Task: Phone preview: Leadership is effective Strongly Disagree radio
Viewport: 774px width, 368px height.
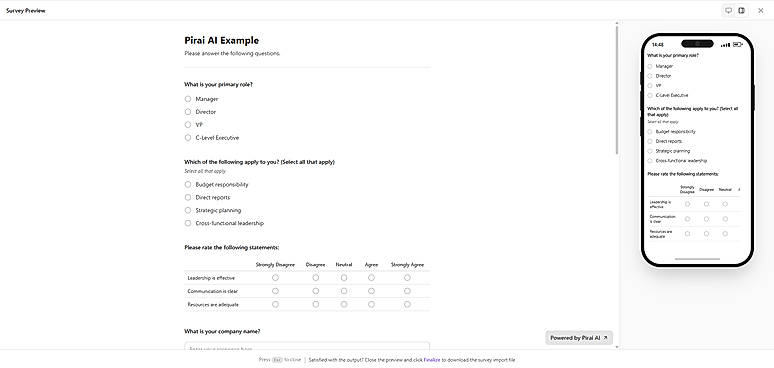Action: point(688,204)
